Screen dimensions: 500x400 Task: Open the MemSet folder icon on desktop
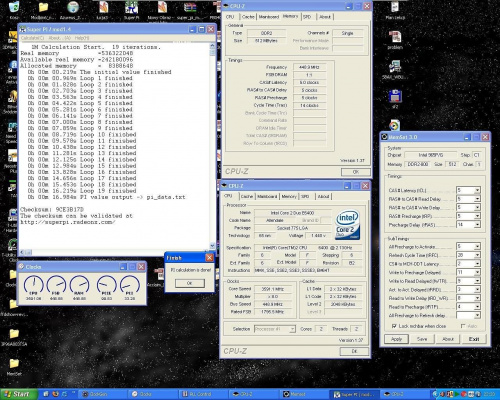14,363
